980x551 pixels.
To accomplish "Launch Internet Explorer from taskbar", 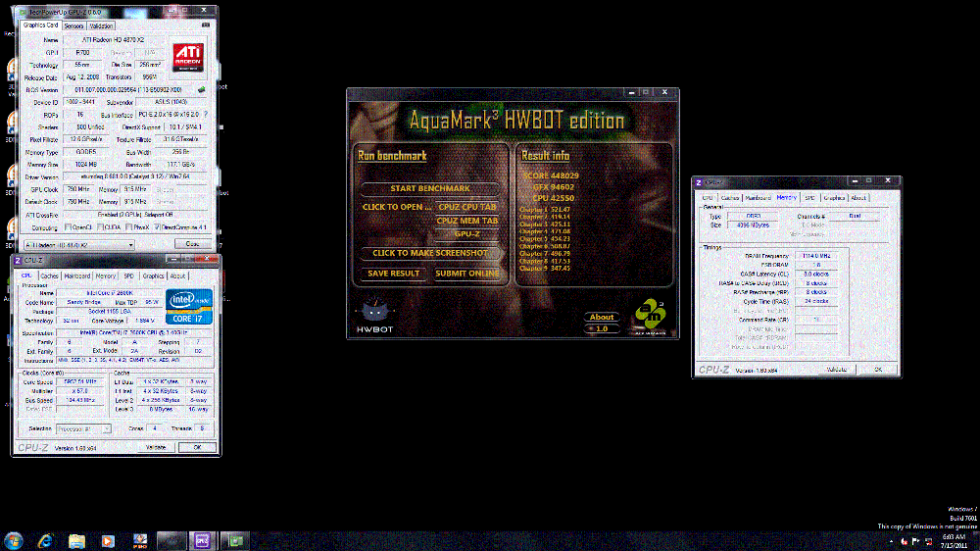I will coord(45,541).
